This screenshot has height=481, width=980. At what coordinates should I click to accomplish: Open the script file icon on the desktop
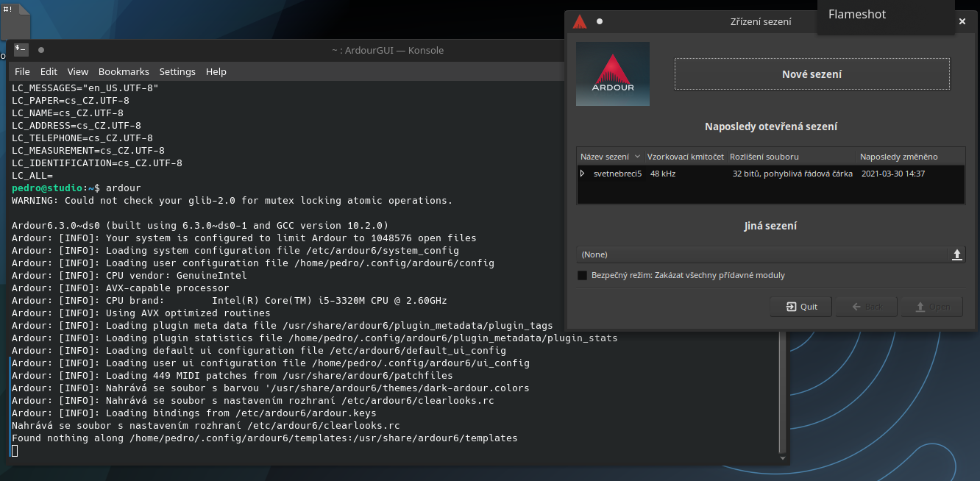[15, 22]
